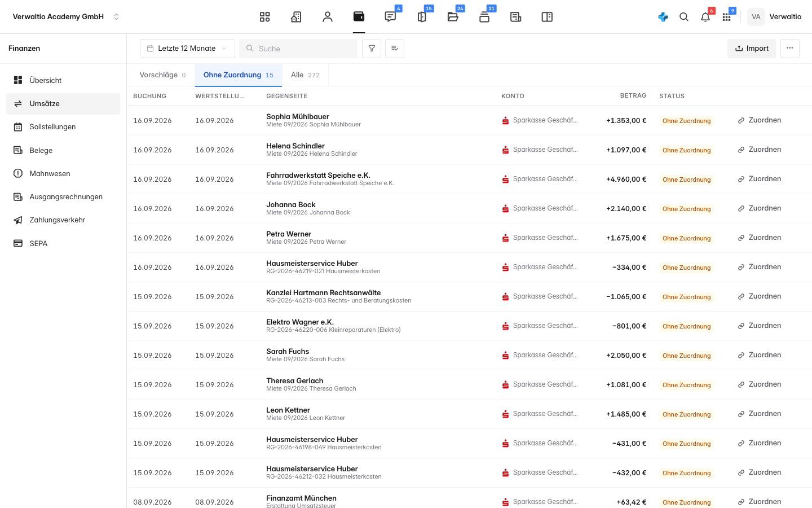Screen dimensions: 812x508
Task: Select the Ohne Zuordnung tab
Action: click(239, 75)
